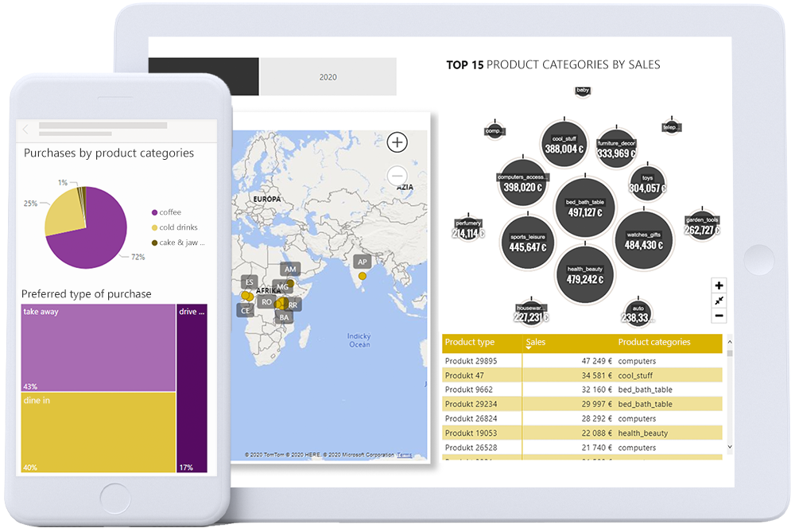The height and width of the screenshot is (532, 795).
Task: Tap the back chevron on phone report
Action: pyautogui.click(x=25, y=129)
